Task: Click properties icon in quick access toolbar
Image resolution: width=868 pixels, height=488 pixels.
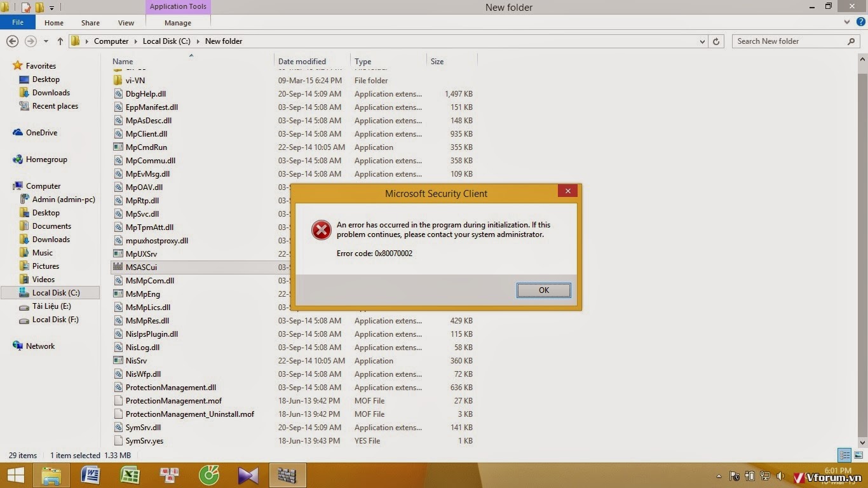Action: point(26,8)
